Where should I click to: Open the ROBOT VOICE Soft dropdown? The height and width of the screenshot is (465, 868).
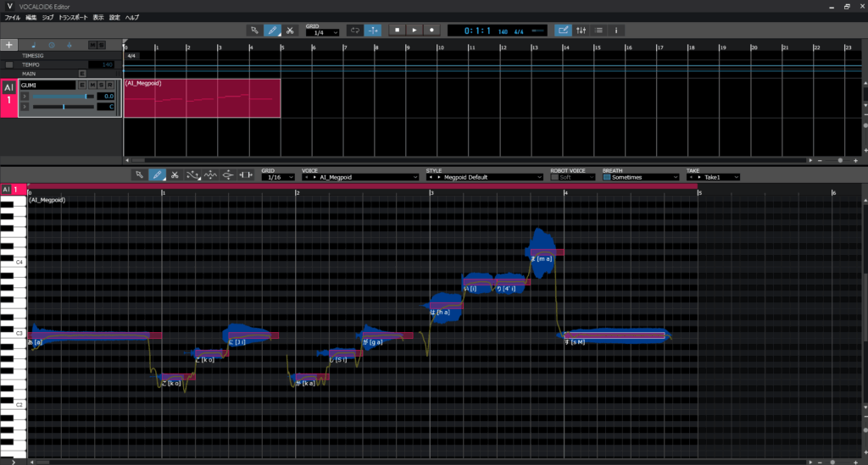point(576,178)
